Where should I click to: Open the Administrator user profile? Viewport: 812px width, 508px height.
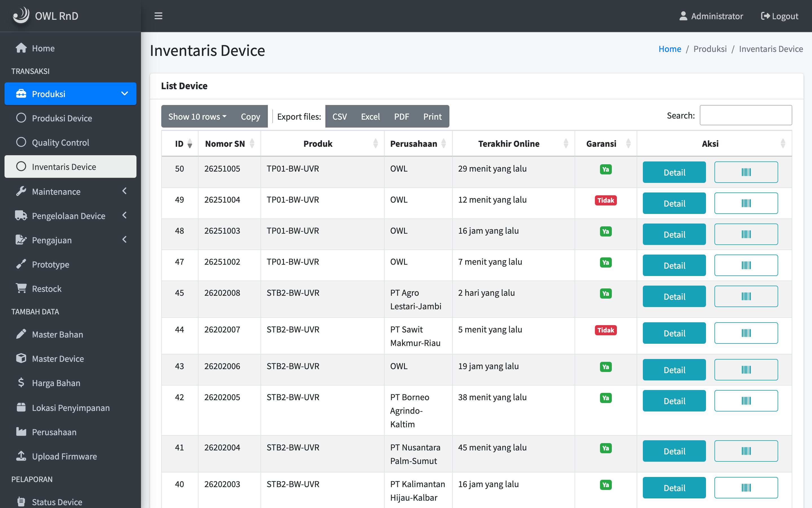[711, 16]
